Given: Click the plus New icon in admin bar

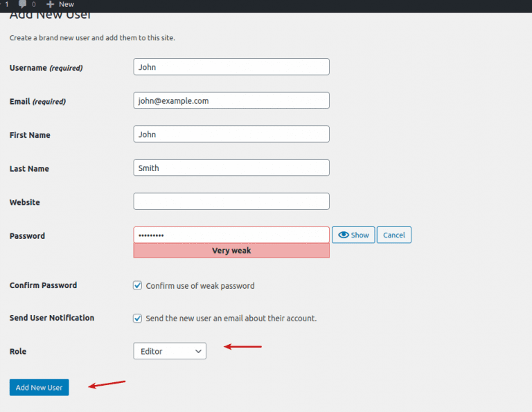Looking at the screenshot, I should 50,4.
